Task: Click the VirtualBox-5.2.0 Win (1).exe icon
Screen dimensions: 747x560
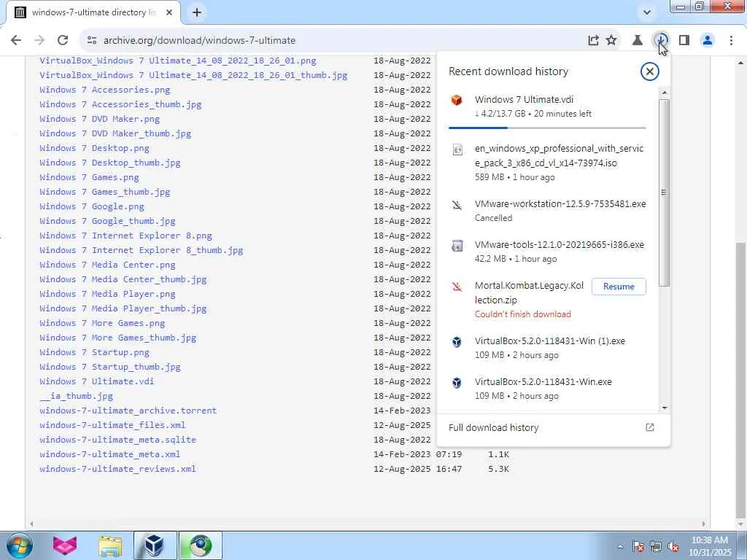Action: tap(457, 342)
